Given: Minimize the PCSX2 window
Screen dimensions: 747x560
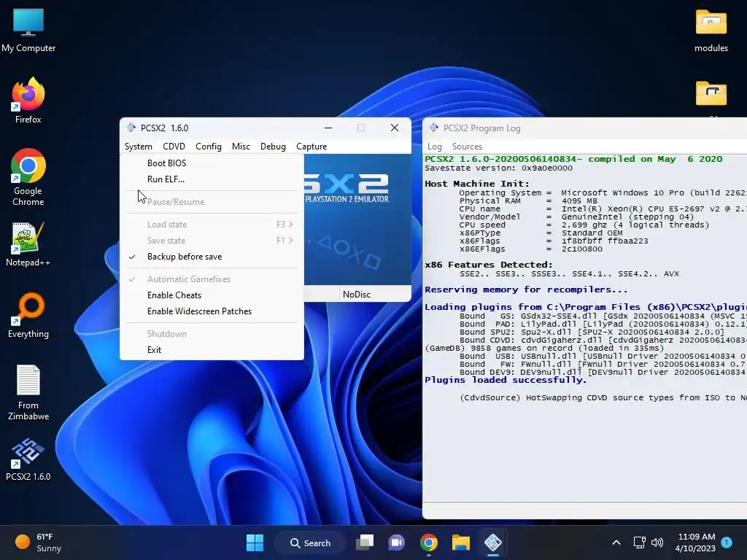Looking at the screenshot, I should coord(328,128).
